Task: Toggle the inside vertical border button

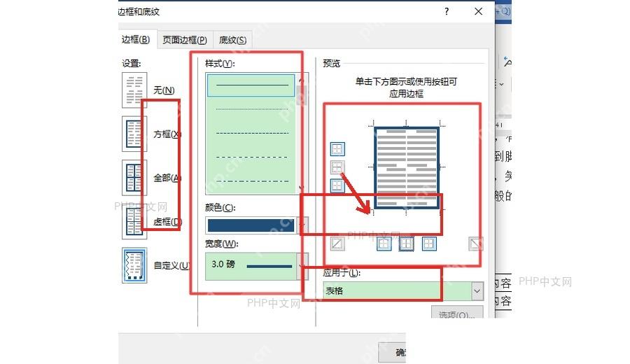Action: 406,244
